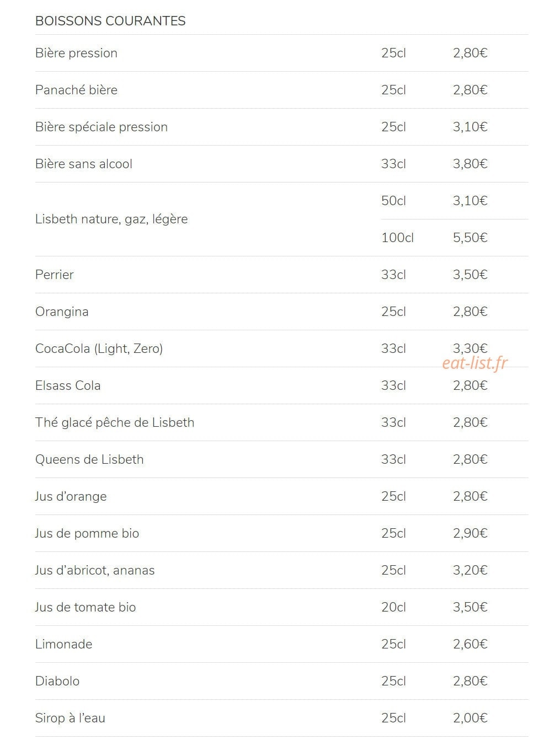Click the Panaché bière row

[x=281, y=90]
